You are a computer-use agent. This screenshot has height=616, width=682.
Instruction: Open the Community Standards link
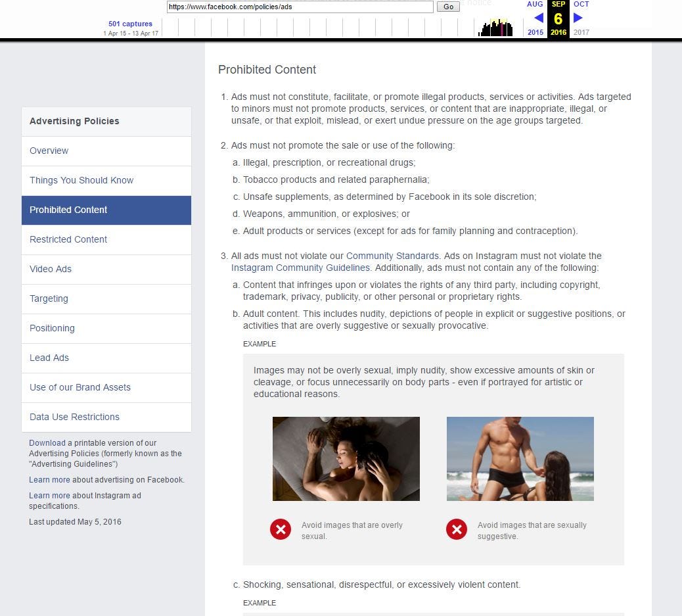pos(392,256)
